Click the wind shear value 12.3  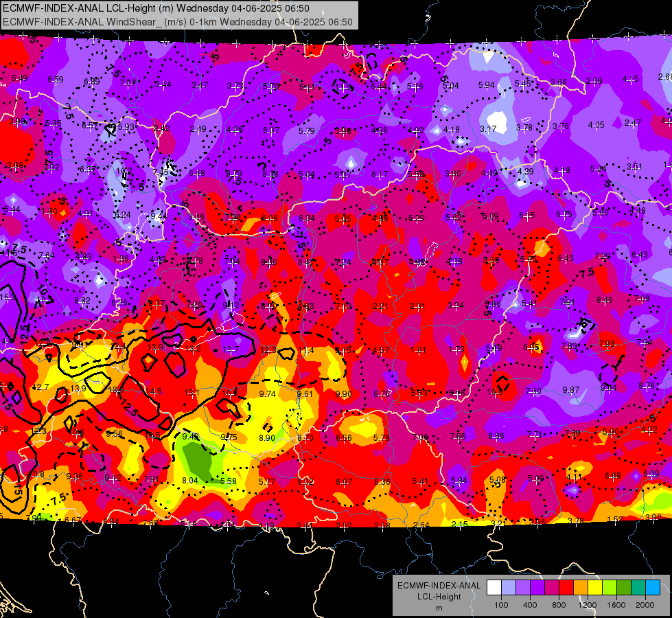268,350
